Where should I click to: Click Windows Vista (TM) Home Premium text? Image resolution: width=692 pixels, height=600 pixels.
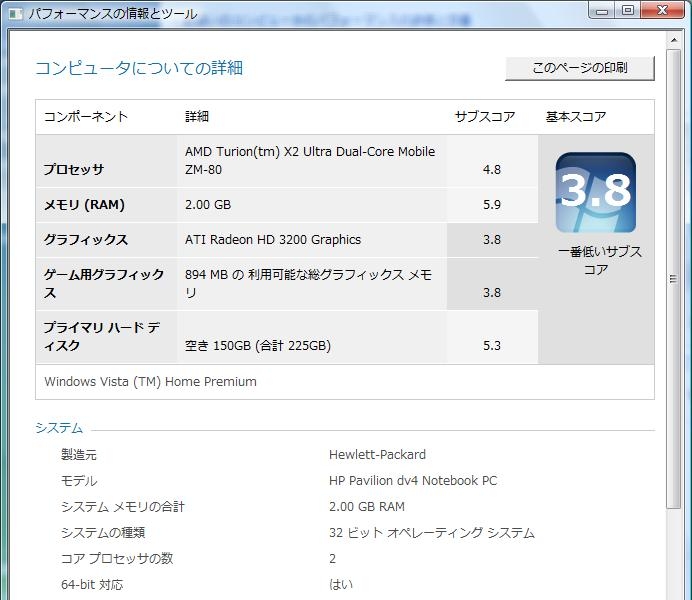[150, 382]
